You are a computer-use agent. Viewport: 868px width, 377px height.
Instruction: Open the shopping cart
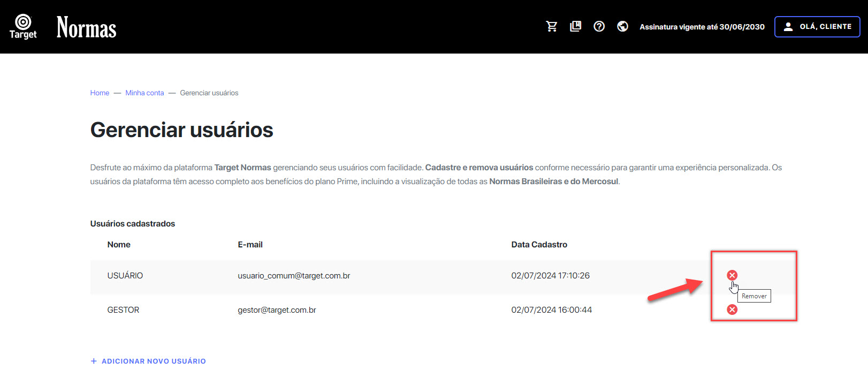[x=552, y=26]
